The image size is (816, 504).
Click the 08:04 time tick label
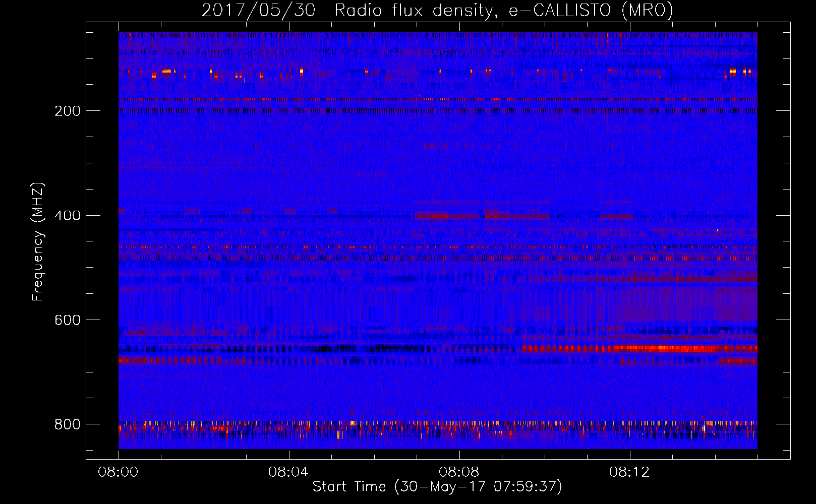tap(288, 472)
